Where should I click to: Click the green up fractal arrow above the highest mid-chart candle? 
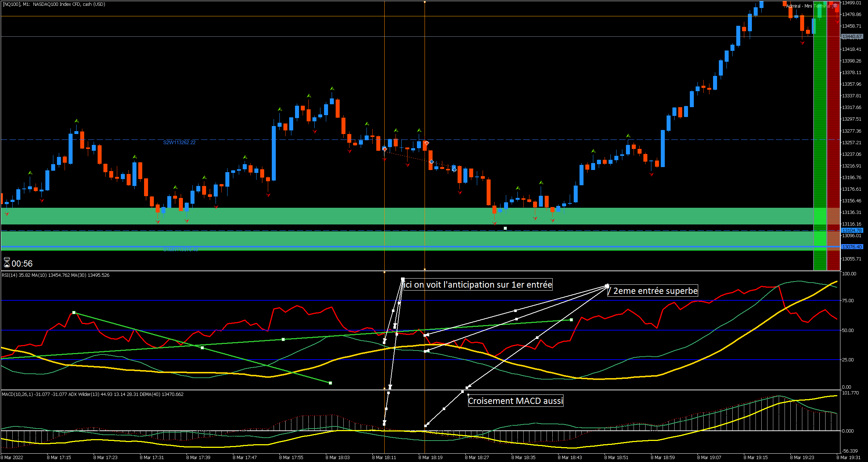tap(332, 88)
